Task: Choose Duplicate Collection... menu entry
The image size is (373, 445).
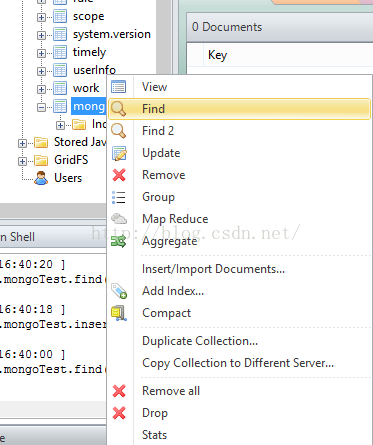Action: 240,341
